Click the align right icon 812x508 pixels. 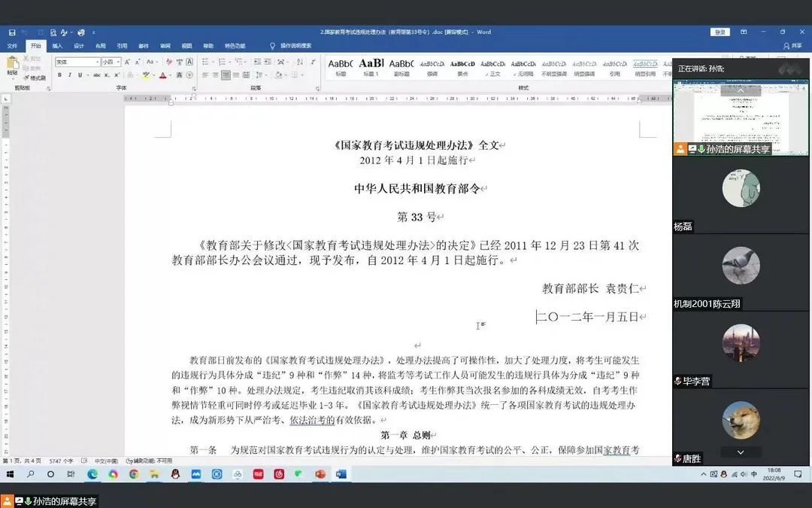(226, 75)
